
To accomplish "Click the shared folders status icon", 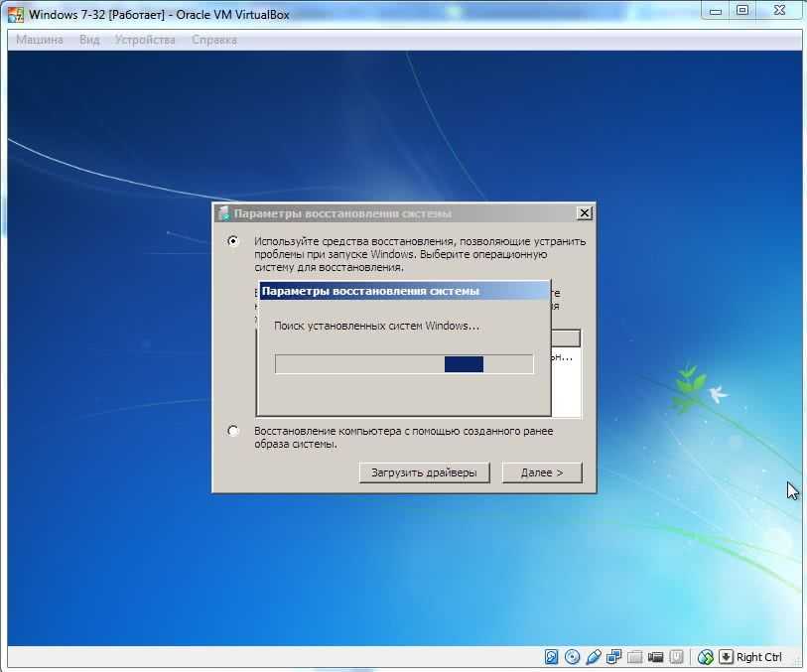I will [635, 657].
